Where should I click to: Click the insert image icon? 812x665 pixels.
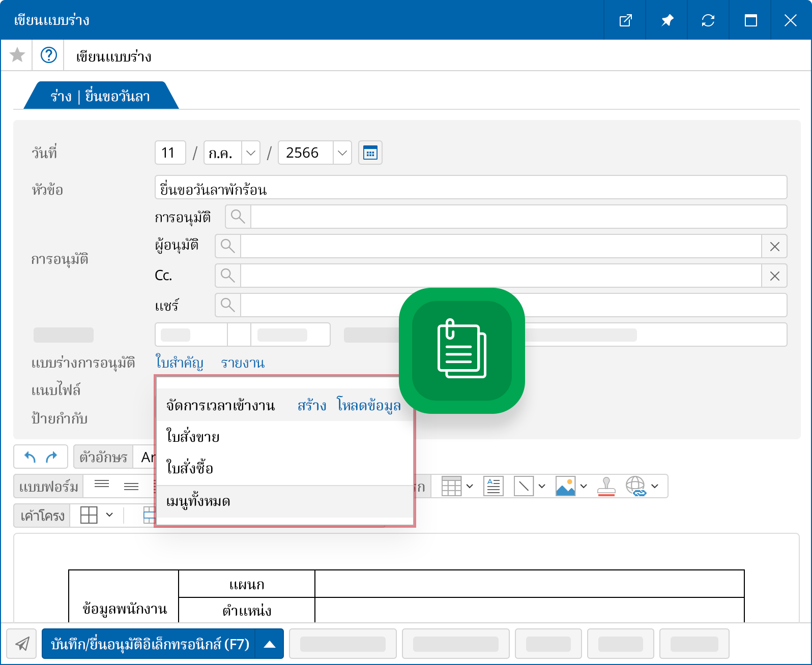[565, 486]
